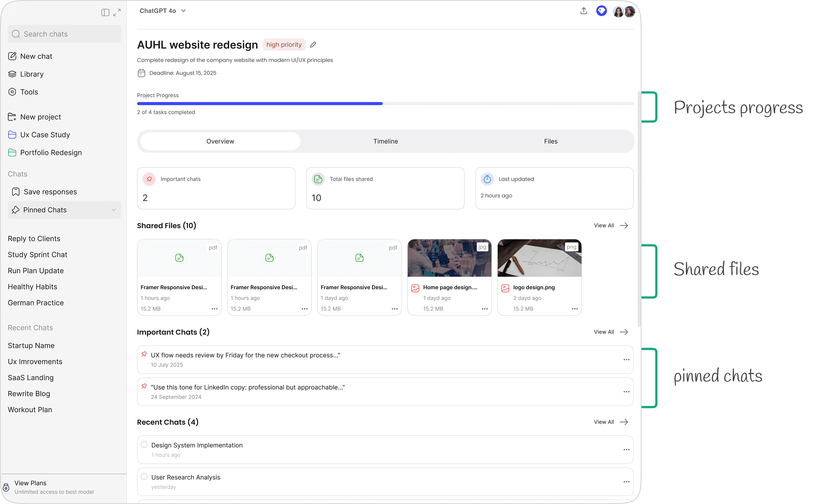The image size is (816, 504).
Task: Click the share upload icon
Action: (584, 11)
